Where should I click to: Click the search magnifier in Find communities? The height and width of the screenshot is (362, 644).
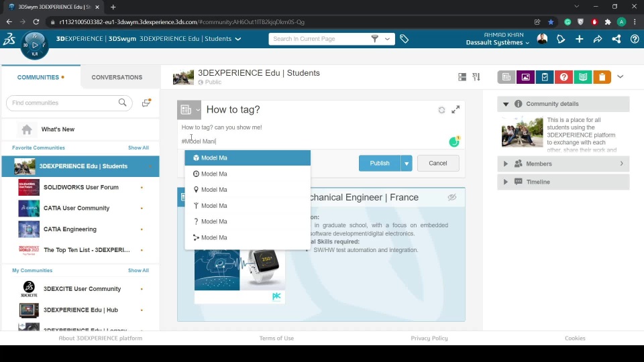pyautogui.click(x=122, y=103)
